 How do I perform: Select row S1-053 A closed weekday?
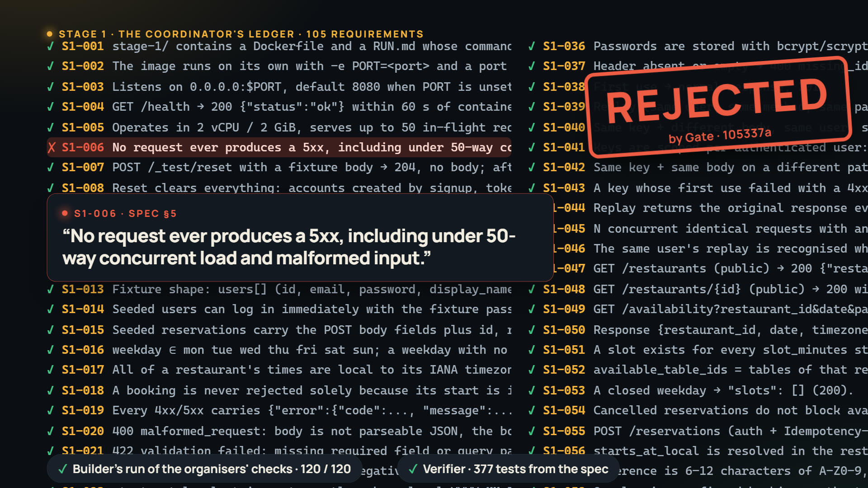coord(698,390)
